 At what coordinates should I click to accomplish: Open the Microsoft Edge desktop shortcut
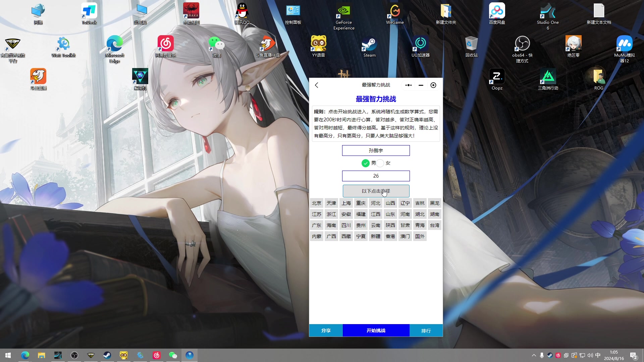tap(114, 49)
